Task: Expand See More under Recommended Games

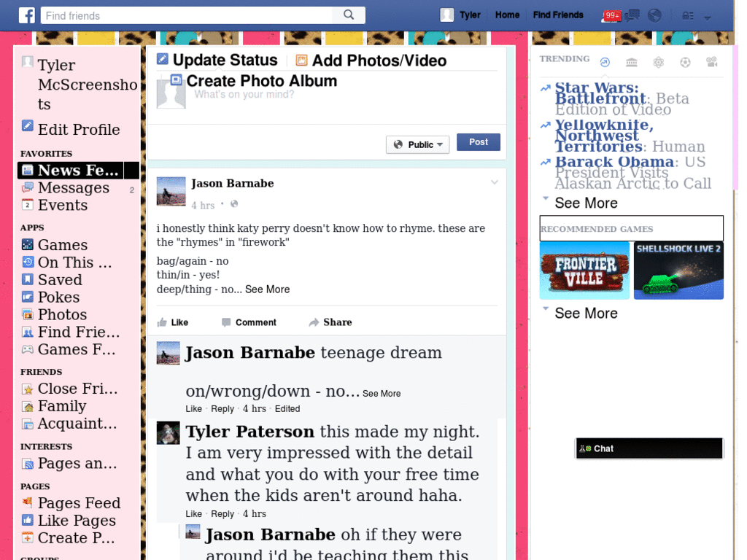Action: pyautogui.click(x=586, y=314)
